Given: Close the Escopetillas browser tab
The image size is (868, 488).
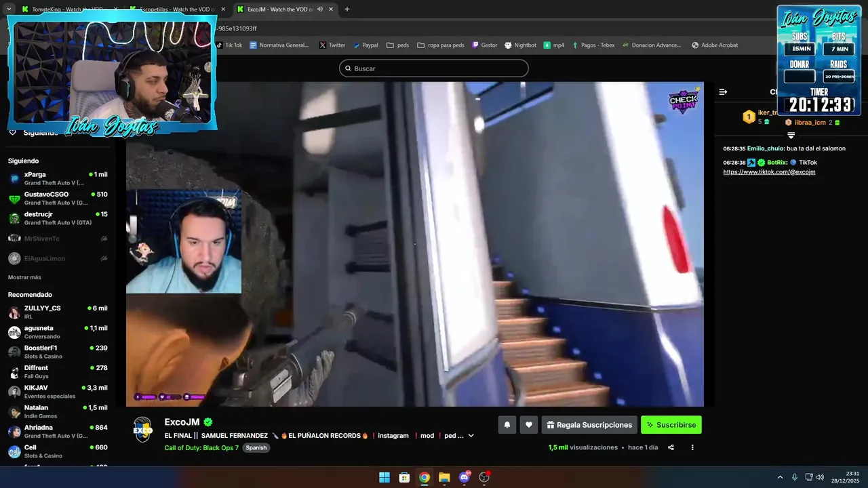Looking at the screenshot, I should tap(223, 9).
